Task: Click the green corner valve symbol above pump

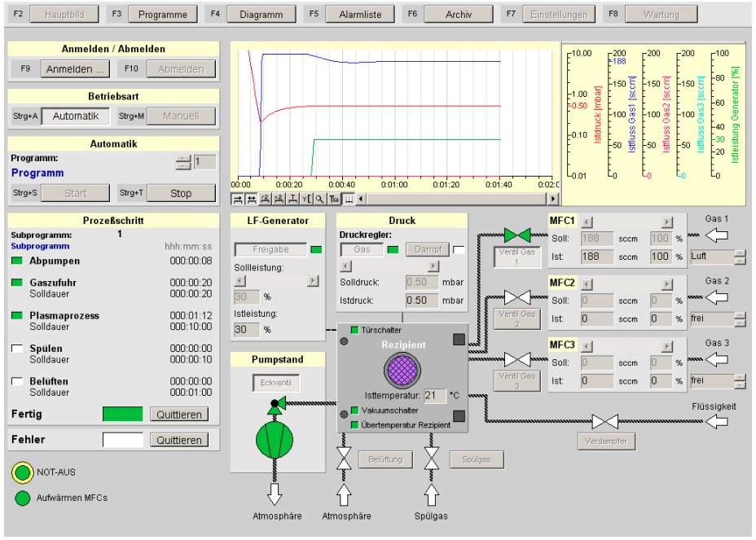Action: pos(276,405)
